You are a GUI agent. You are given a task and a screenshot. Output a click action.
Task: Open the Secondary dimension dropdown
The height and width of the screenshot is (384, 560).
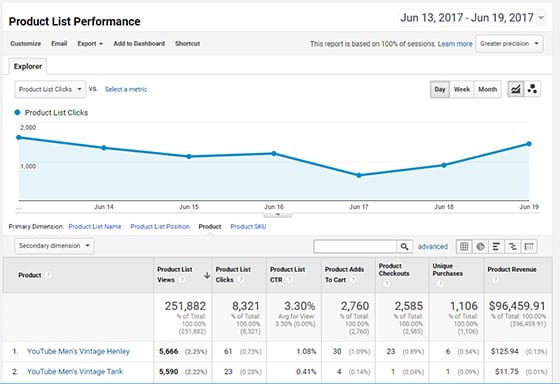[x=54, y=246]
